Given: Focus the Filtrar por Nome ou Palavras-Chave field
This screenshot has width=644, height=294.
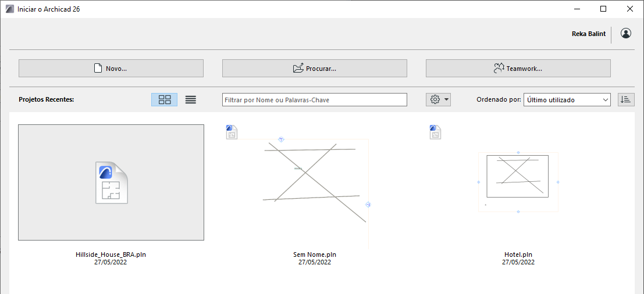Looking at the screenshot, I should tap(315, 99).
